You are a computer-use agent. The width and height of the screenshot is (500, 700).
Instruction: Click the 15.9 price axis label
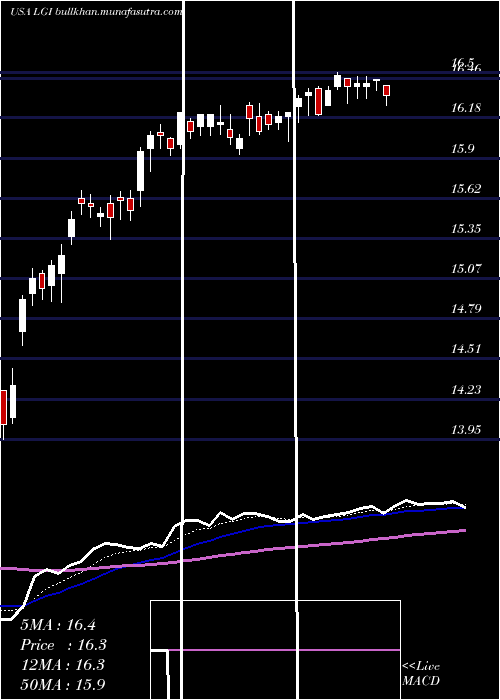(x=462, y=149)
